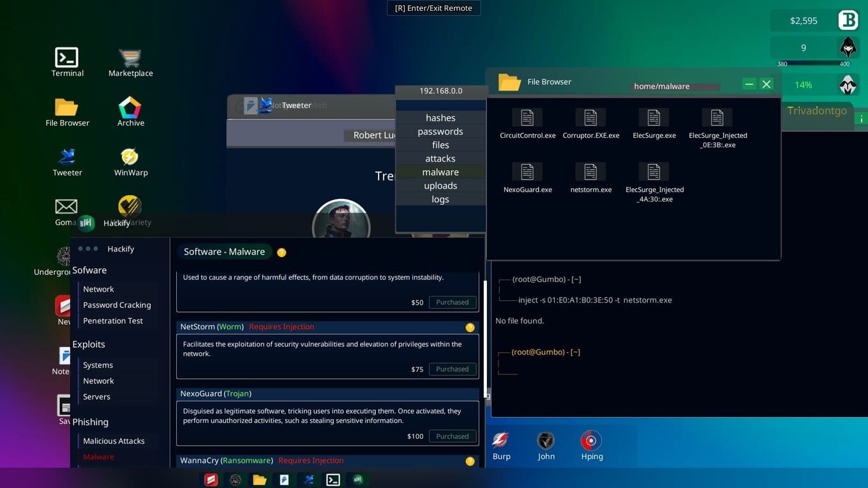Click the help icon on NetStorm row
868x488 pixels.
(x=470, y=327)
